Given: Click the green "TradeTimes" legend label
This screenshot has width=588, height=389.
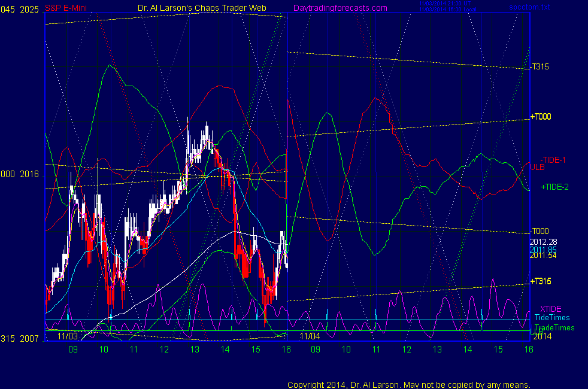Looking at the screenshot, I should point(554,328).
